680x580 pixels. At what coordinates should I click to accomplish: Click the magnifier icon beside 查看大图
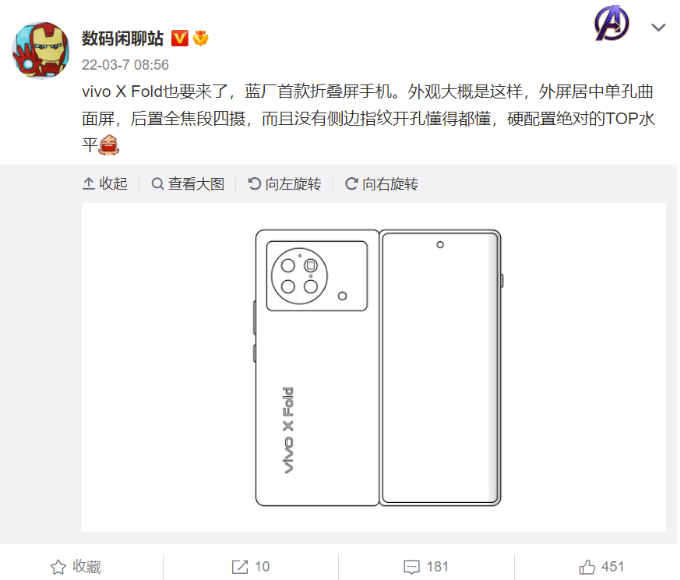click(157, 184)
